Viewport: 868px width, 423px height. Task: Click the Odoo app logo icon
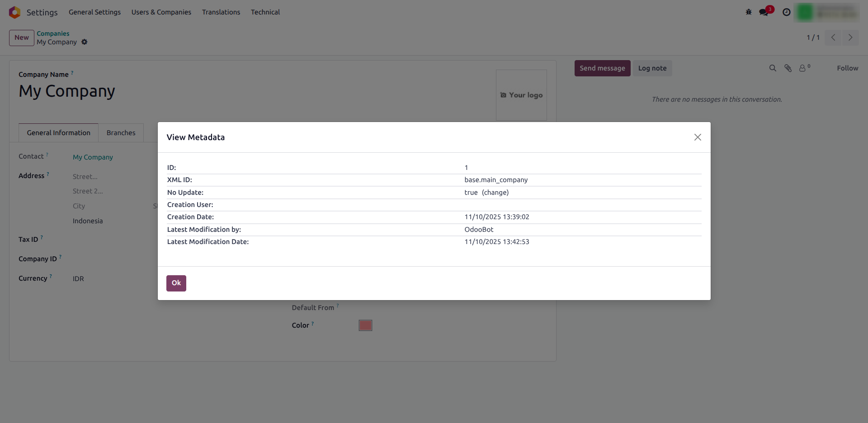click(14, 12)
